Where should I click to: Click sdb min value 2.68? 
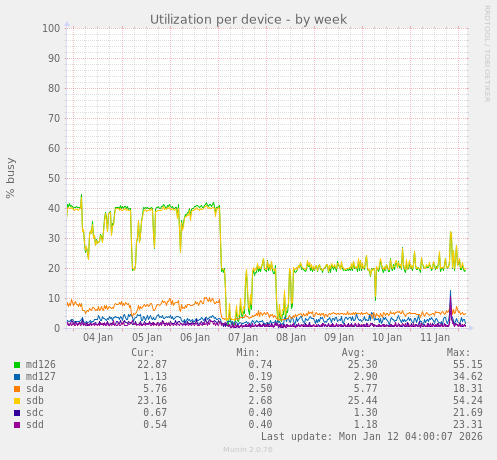[260, 401]
